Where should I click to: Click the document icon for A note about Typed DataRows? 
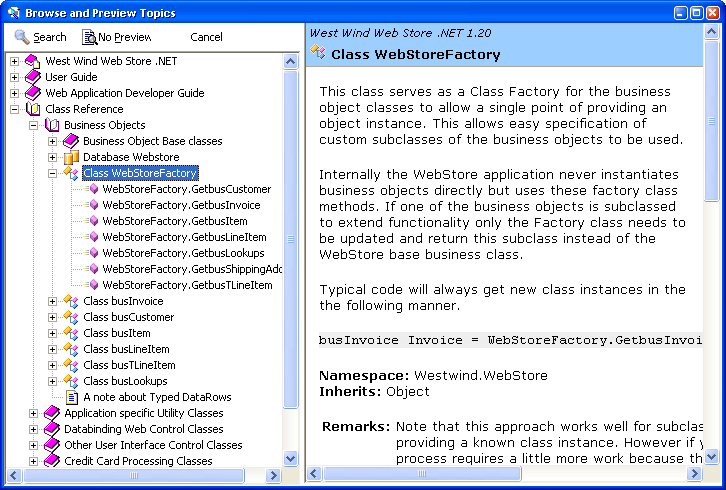click(x=72, y=397)
